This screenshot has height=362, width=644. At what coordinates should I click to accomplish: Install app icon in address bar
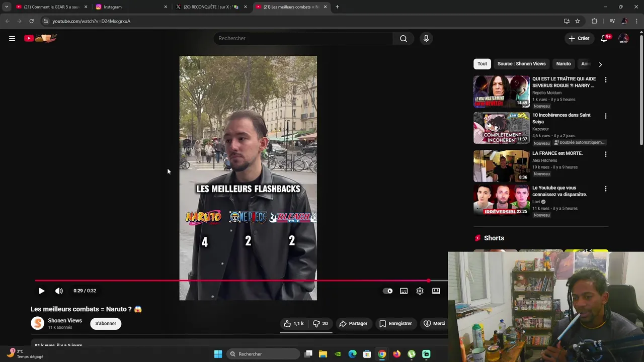click(x=567, y=21)
